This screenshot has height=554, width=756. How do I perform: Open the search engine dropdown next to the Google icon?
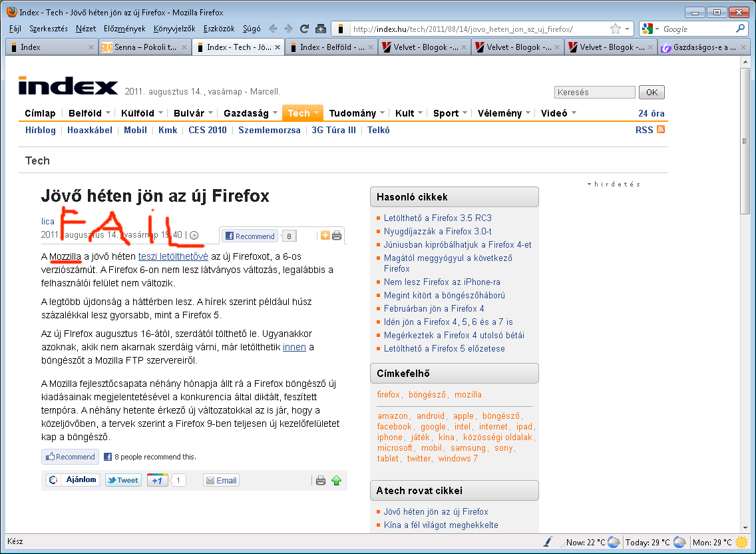(x=657, y=29)
